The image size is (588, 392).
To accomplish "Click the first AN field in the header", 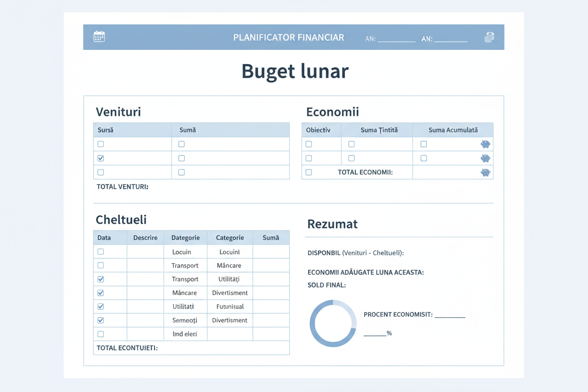I will pos(396,38).
